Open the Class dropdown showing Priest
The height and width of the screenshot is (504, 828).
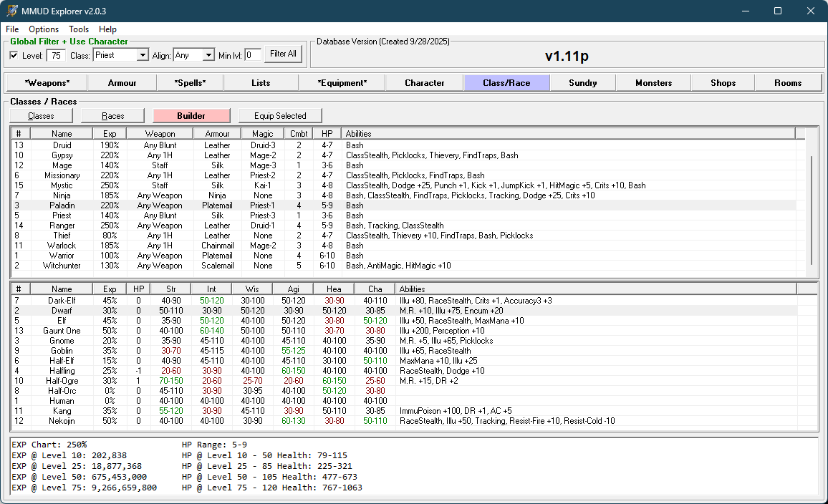(x=142, y=55)
